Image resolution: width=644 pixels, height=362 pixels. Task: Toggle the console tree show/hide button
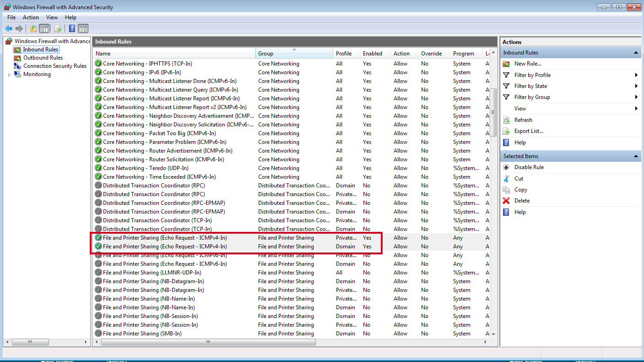44,28
